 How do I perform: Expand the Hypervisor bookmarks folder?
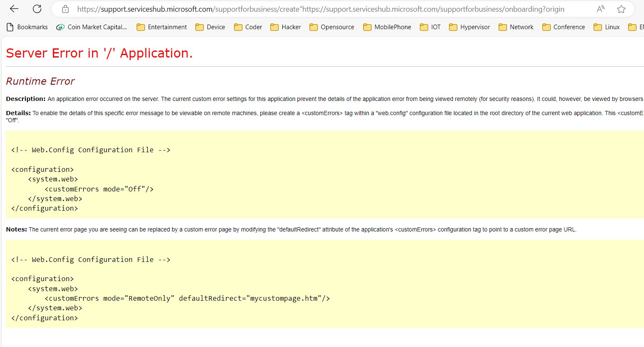click(469, 27)
